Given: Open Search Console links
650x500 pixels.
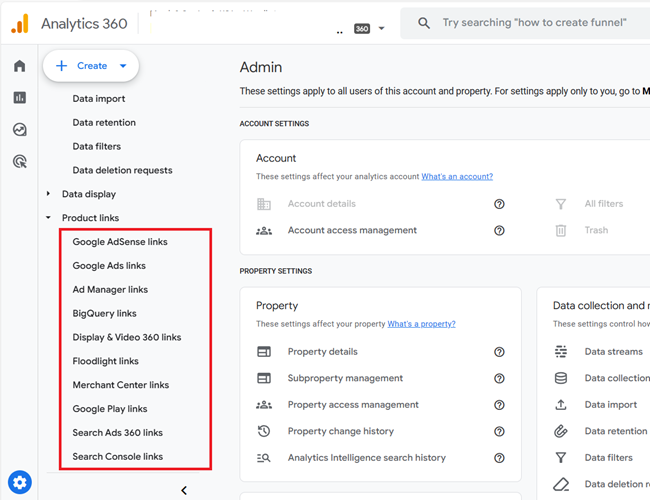Looking at the screenshot, I should tap(117, 456).
